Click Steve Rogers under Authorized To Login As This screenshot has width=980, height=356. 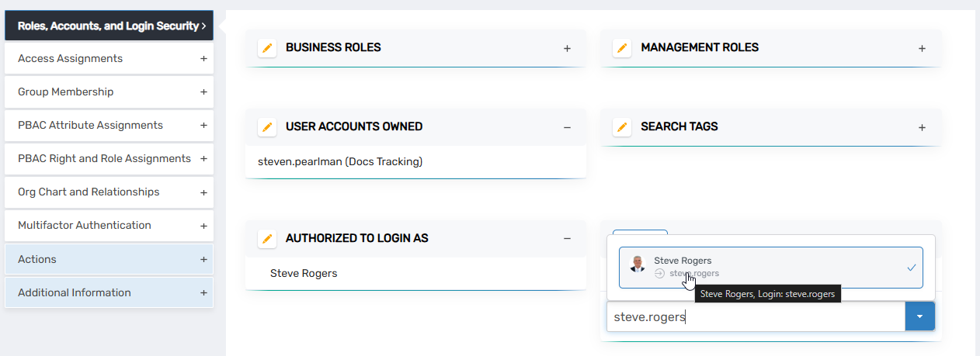304,274
